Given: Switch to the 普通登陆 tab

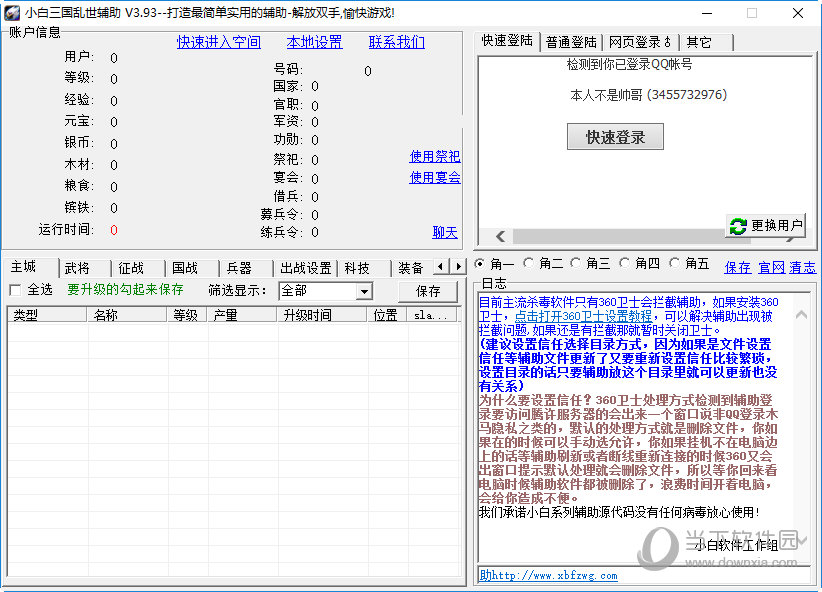Looking at the screenshot, I should point(571,42).
